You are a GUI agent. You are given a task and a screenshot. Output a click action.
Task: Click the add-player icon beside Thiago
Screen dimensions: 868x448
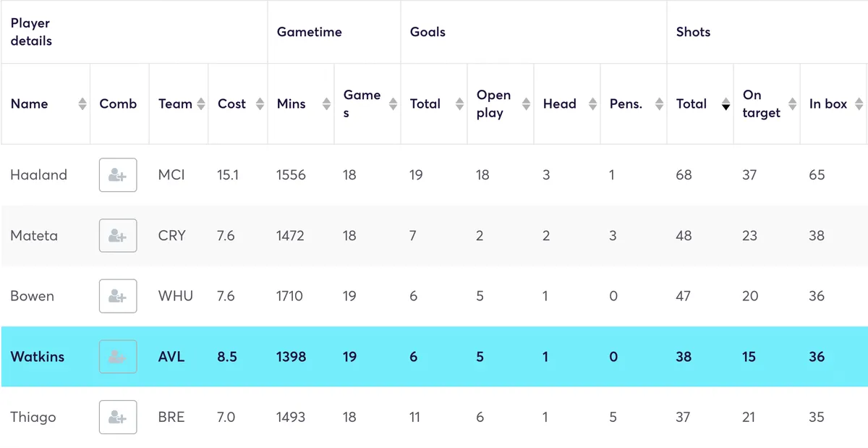point(118,417)
